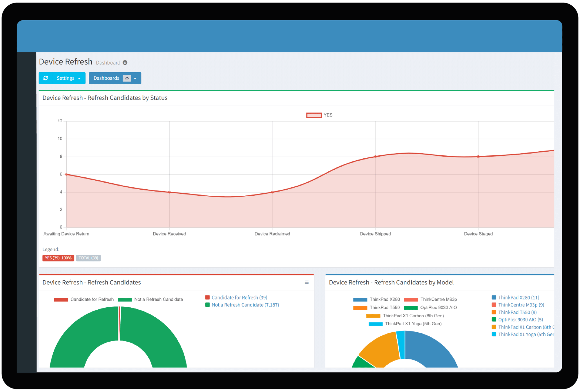The height and width of the screenshot is (392, 580).
Task: Click the Awaiting Device Return data point
Action: pyautogui.click(x=67, y=174)
